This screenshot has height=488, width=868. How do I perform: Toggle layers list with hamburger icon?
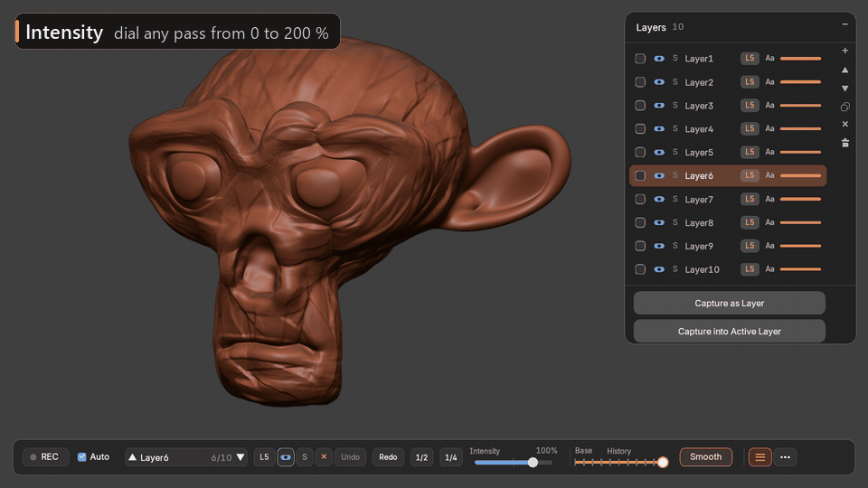(760, 457)
